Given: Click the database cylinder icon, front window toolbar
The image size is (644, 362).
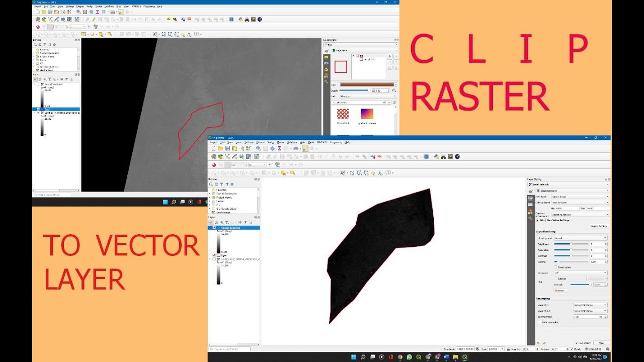Looking at the screenshot, I should [426, 156].
